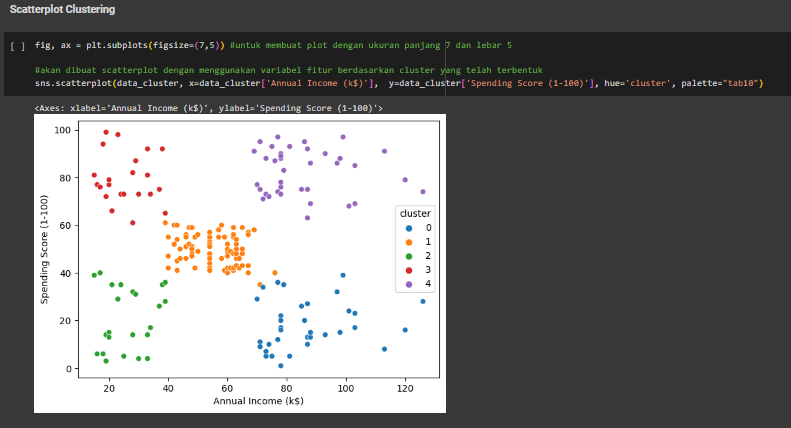
Task: Click the red legend marker for cluster 3
Action: 405,270
